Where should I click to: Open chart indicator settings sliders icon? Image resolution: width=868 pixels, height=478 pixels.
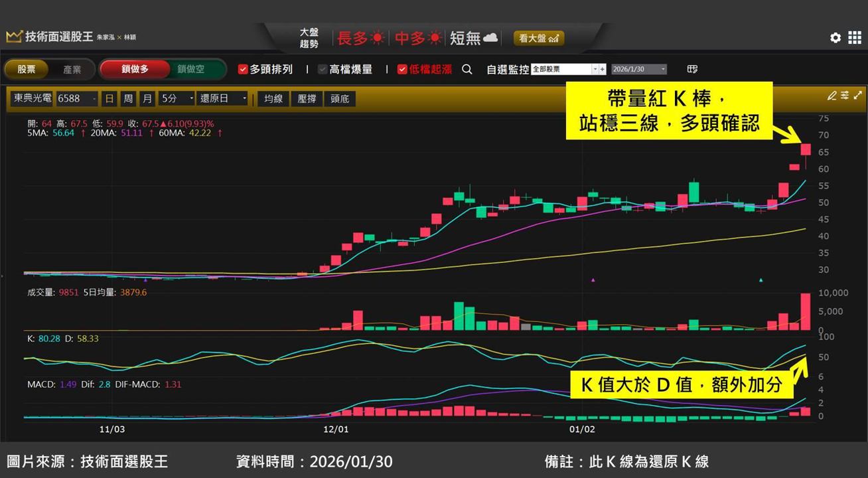coord(845,96)
